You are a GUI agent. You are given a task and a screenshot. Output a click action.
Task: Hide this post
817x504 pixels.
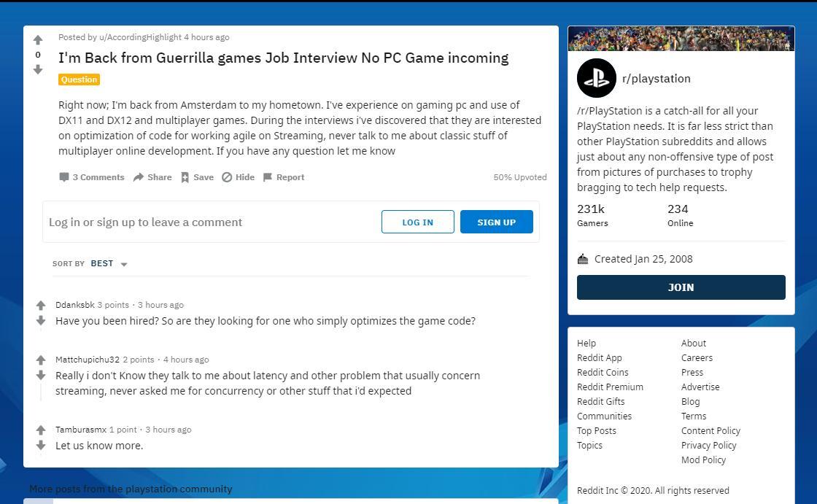pyautogui.click(x=238, y=177)
